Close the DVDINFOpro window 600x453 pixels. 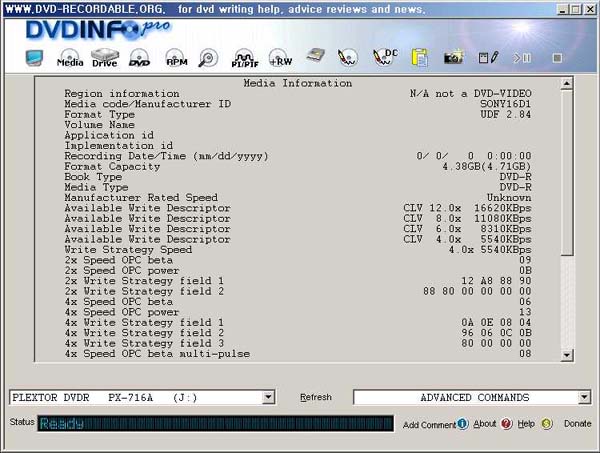590,10
